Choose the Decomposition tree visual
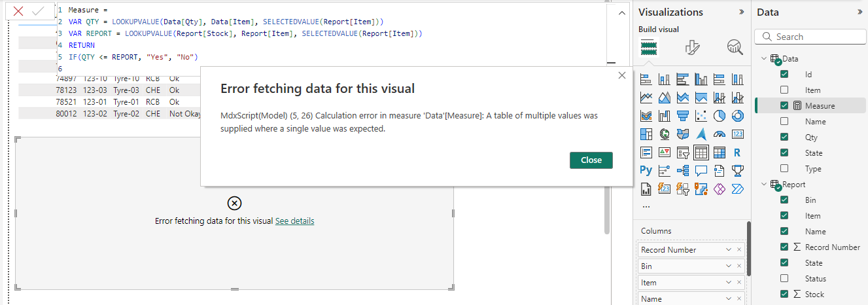 point(683,171)
